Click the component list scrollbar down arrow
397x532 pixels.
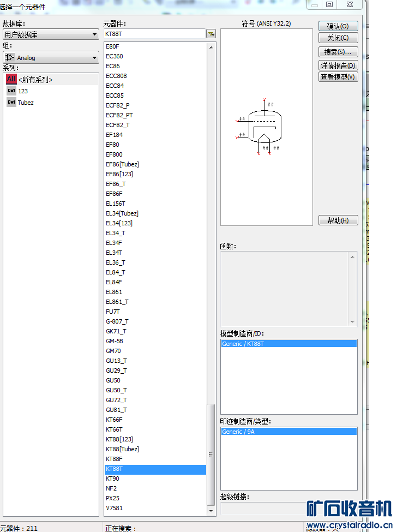(x=211, y=512)
